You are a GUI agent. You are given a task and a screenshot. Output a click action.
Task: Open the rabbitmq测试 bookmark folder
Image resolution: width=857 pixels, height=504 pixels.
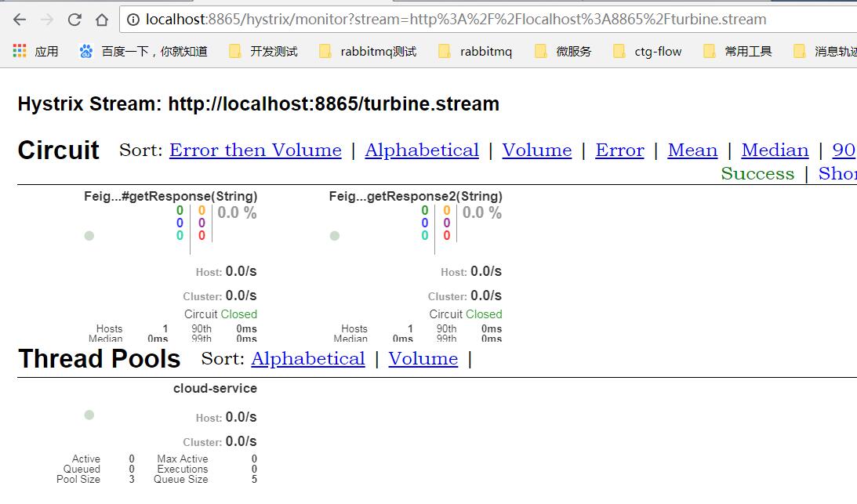coord(367,52)
